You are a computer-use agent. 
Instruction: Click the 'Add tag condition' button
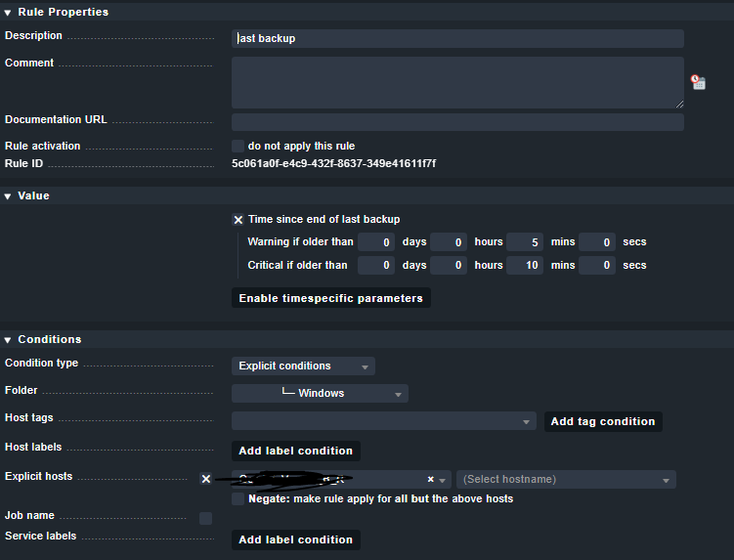(x=602, y=421)
